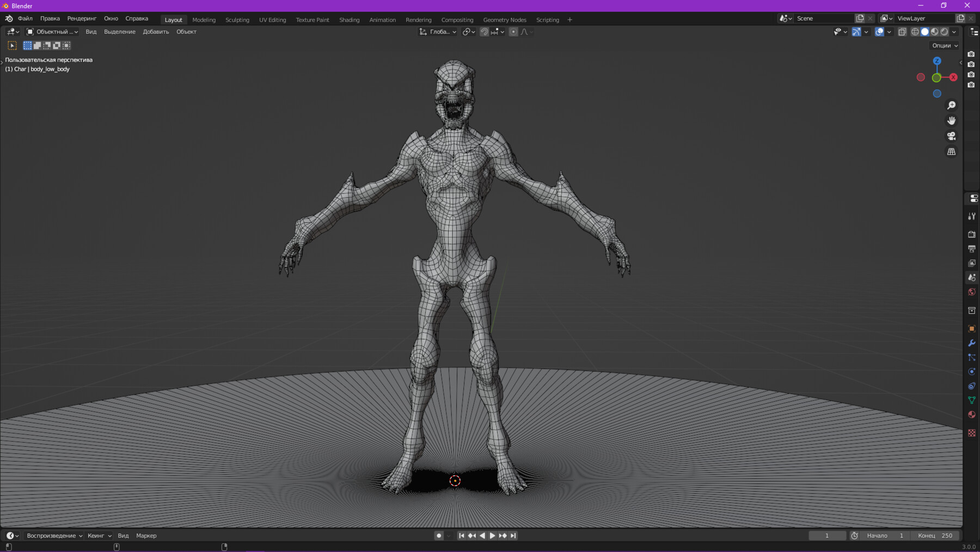Expand the viewport shading dropdown arrow
Image resolution: width=980 pixels, height=552 pixels.
pyautogui.click(x=954, y=32)
